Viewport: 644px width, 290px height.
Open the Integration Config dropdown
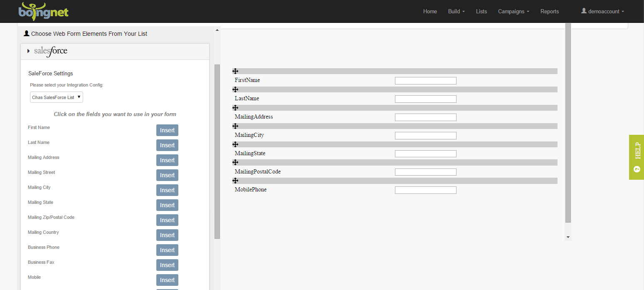point(57,97)
